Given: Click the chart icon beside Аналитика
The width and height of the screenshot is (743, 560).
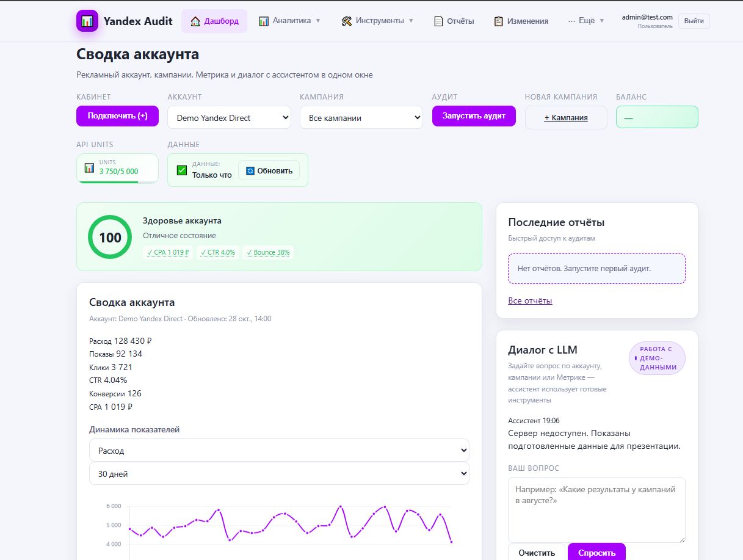Looking at the screenshot, I should coord(264,21).
